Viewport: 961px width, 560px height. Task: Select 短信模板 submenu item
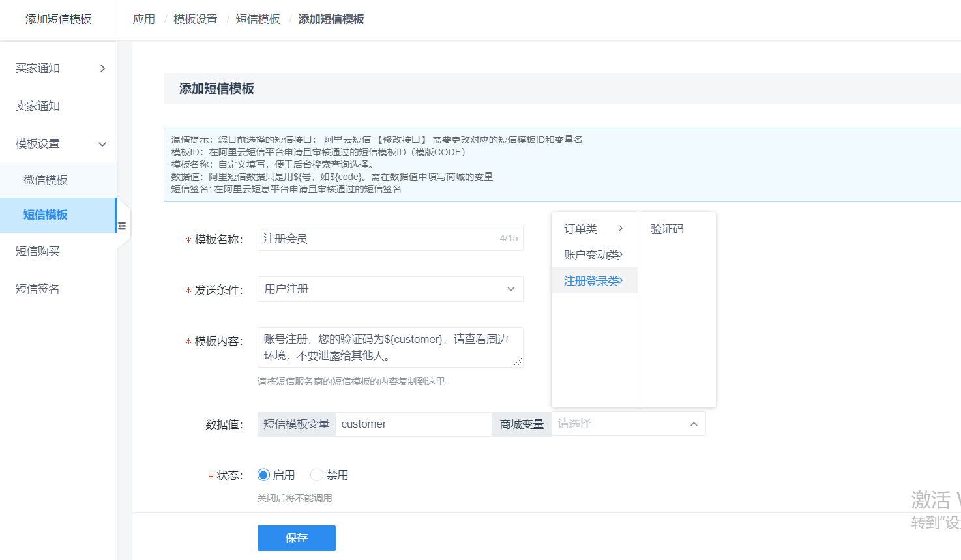coord(58,215)
